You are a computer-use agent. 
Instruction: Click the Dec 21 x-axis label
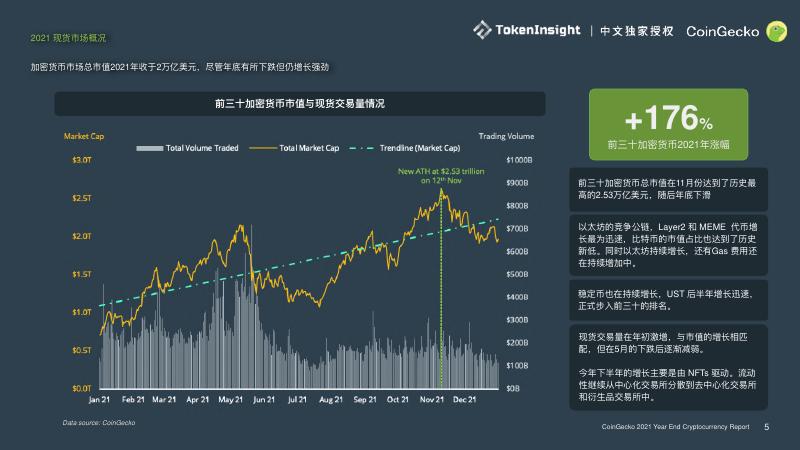464,399
